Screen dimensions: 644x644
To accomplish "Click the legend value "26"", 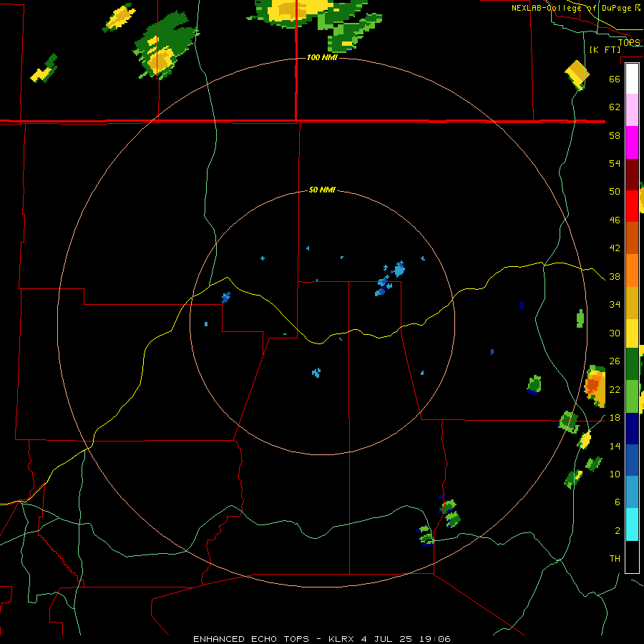I will (x=615, y=361).
